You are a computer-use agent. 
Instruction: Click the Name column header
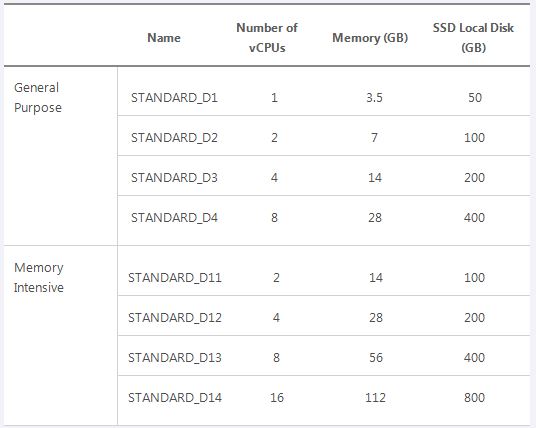click(x=164, y=38)
